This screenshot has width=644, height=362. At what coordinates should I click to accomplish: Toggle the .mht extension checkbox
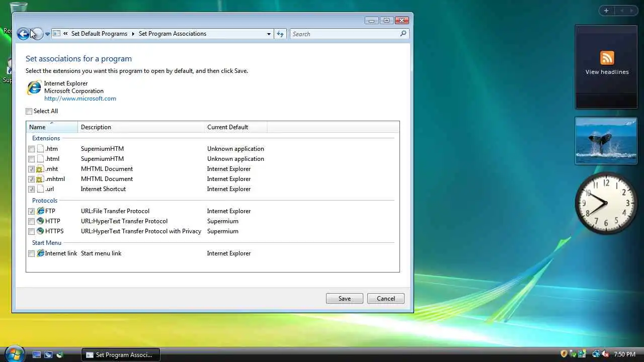coord(32,169)
